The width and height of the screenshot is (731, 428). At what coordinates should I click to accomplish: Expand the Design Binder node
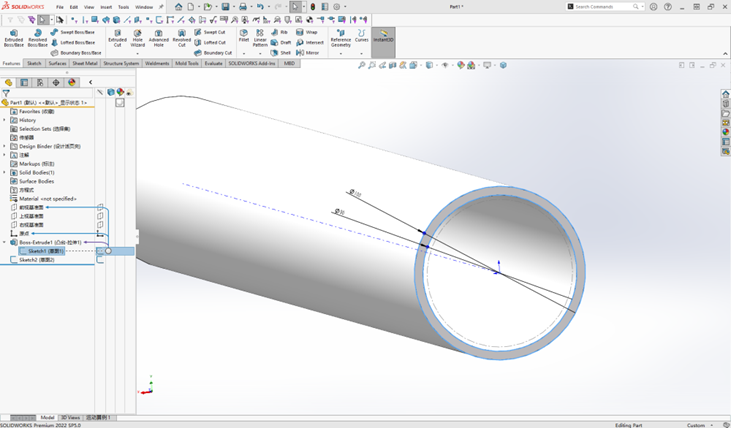point(5,146)
